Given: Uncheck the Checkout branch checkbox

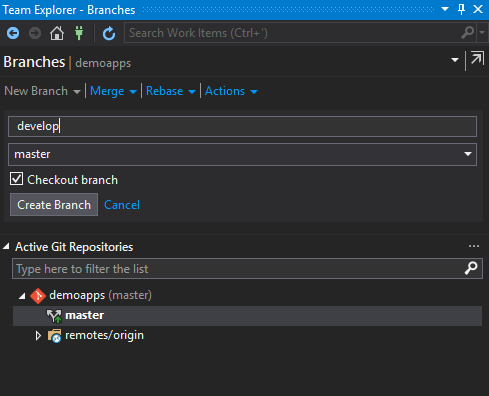Looking at the screenshot, I should (x=16, y=179).
